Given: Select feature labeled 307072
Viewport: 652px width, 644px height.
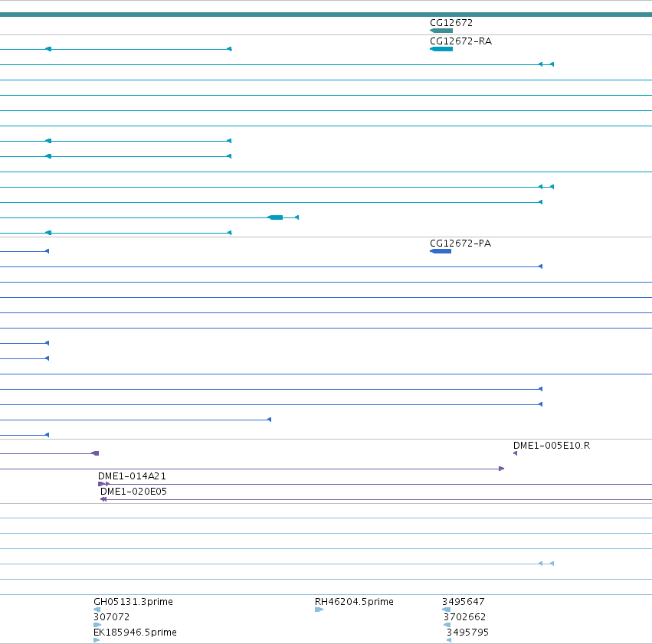Looking at the screenshot, I should (x=97, y=625).
